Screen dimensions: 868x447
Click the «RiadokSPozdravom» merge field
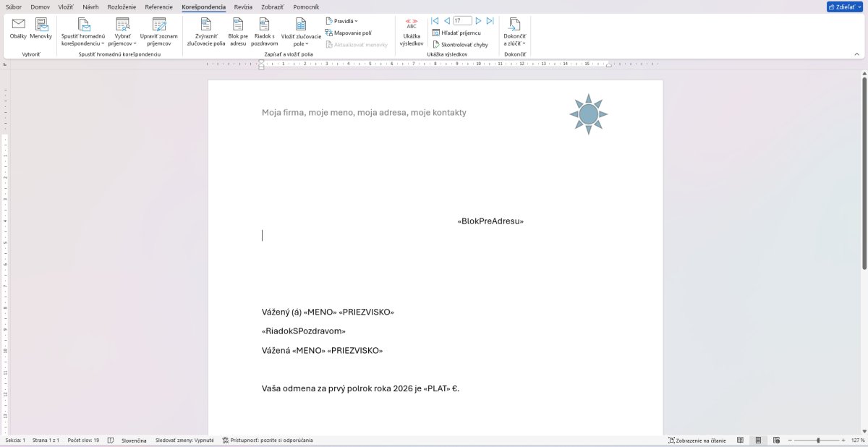pyautogui.click(x=304, y=331)
